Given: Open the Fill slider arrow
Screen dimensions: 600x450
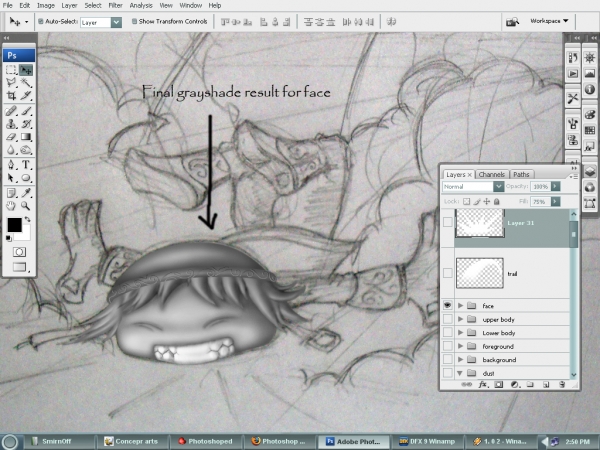Looking at the screenshot, I should point(555,201).
